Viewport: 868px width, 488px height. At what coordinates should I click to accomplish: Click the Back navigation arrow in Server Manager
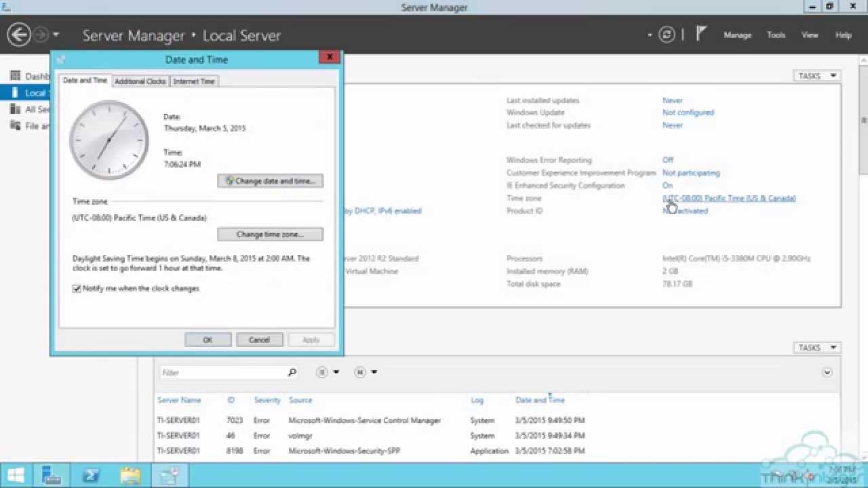(19, 35)
